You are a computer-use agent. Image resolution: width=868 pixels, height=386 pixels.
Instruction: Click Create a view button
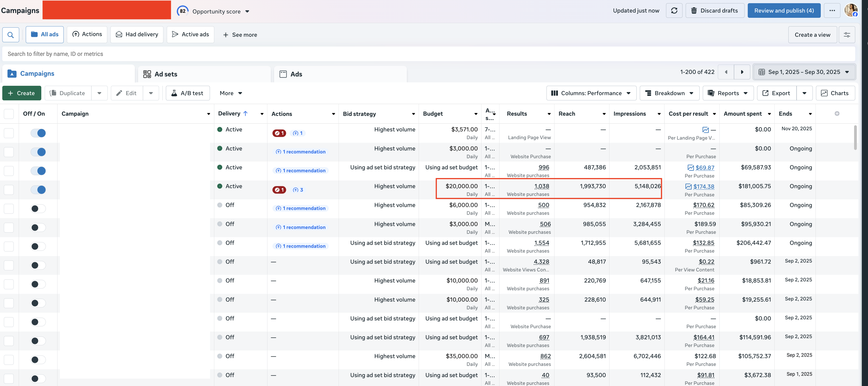812,35
